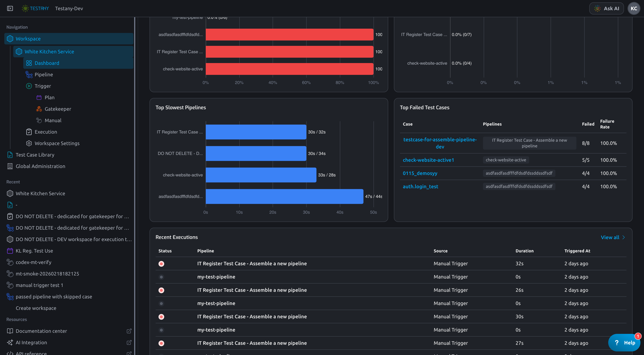Click Create workspace
The image size is (644, 355).
36,308
